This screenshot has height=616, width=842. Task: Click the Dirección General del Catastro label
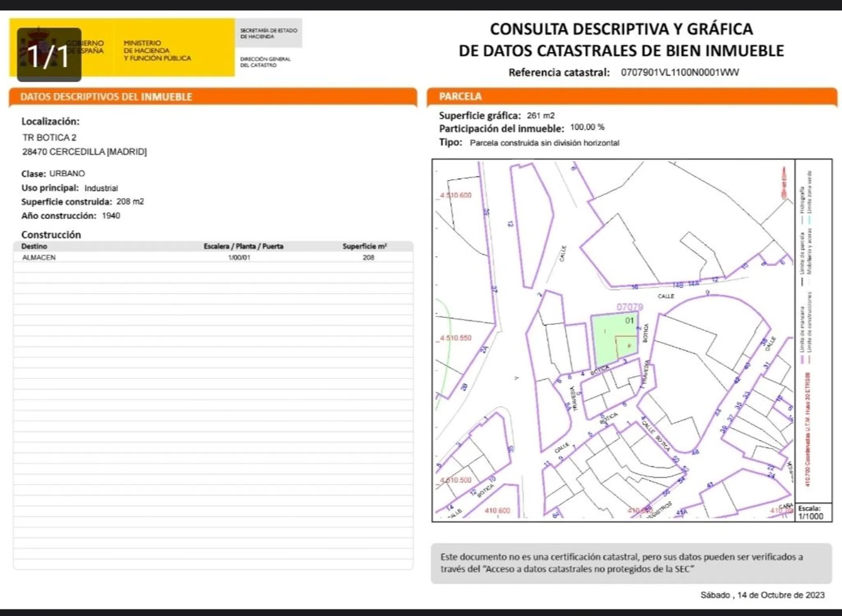click(265, 62)
